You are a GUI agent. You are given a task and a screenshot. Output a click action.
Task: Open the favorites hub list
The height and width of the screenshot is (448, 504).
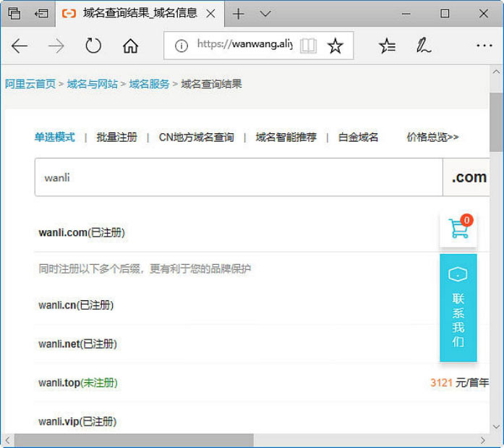click(x=388, y=46)
